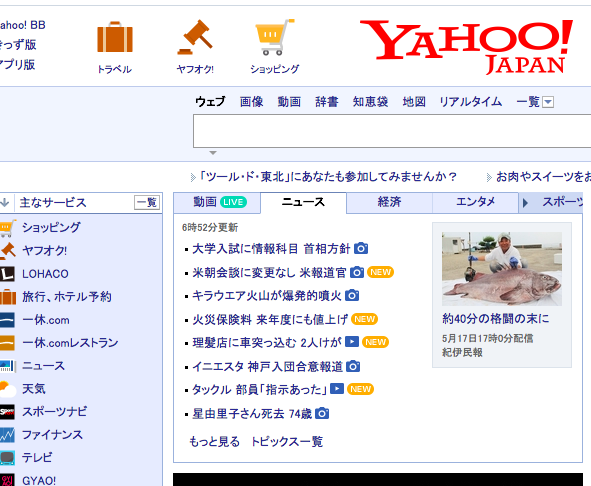Switch to the 動画 LIVE news tab
This screenshot has width=591, height=486.
(217, 202)
